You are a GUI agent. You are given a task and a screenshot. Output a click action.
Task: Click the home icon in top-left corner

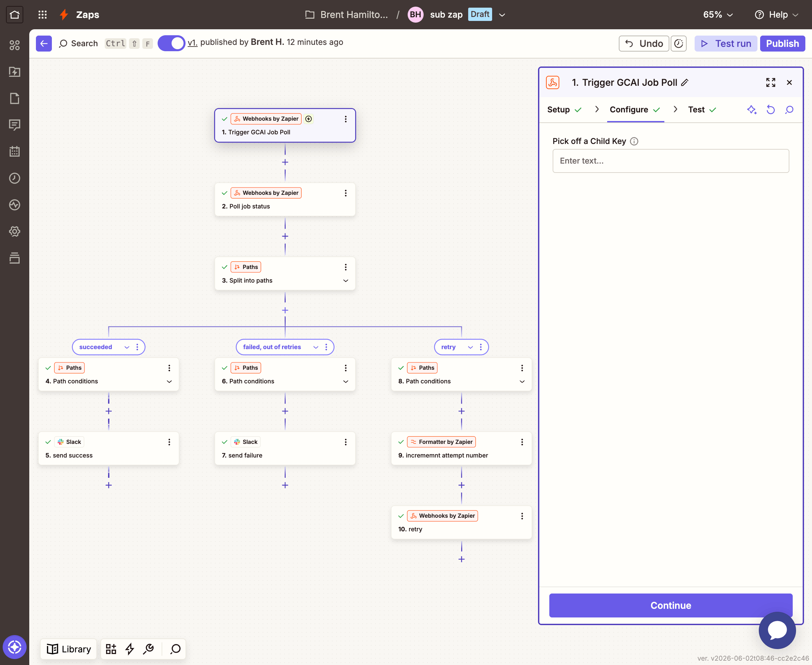[15, 15]
